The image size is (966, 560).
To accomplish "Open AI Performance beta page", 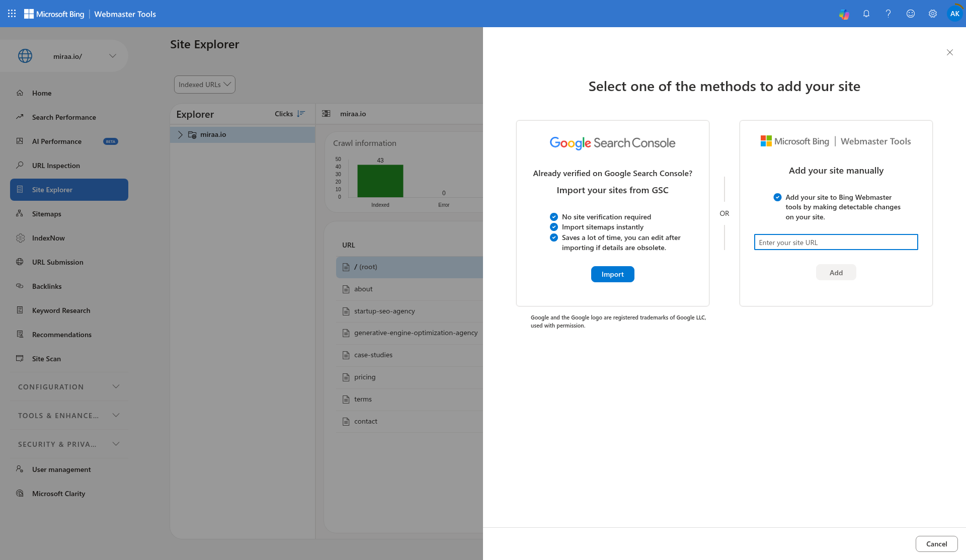I will coord(69,141).
